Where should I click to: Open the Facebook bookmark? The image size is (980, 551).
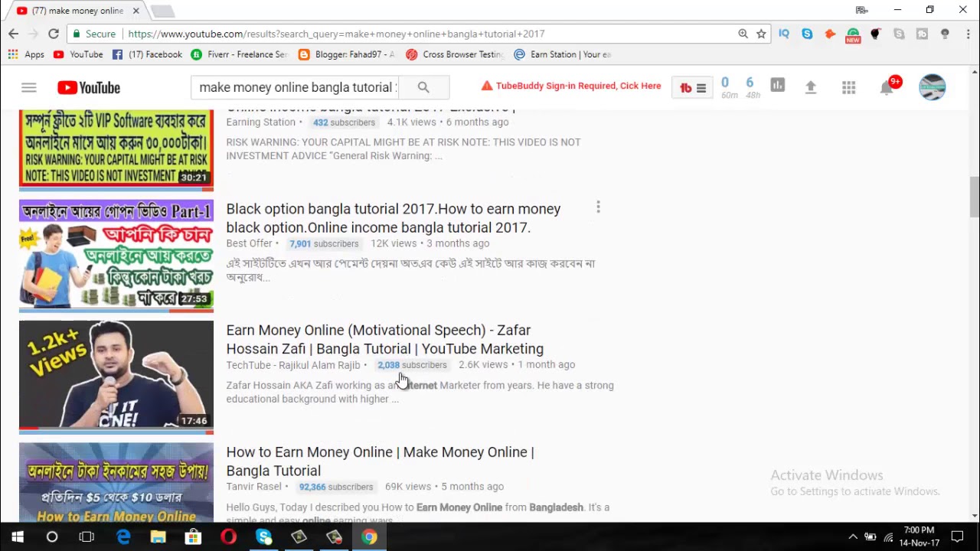[x=147, y=54]
